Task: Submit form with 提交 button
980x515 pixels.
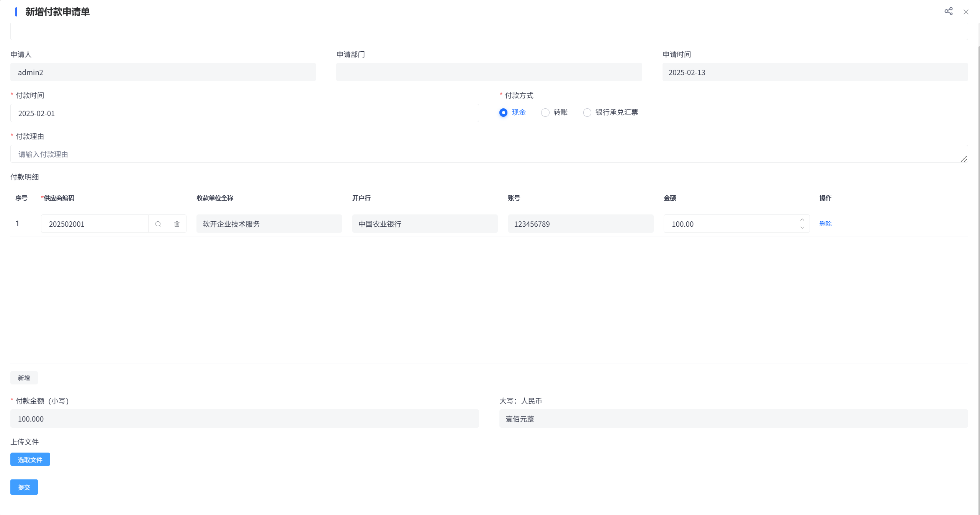Action: click(24, 487)
